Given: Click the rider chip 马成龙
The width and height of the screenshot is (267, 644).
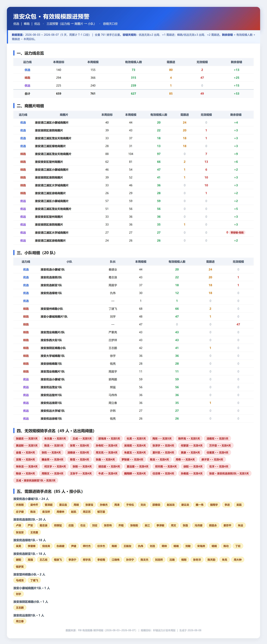Looking at the screenshot, I should 20,580.
